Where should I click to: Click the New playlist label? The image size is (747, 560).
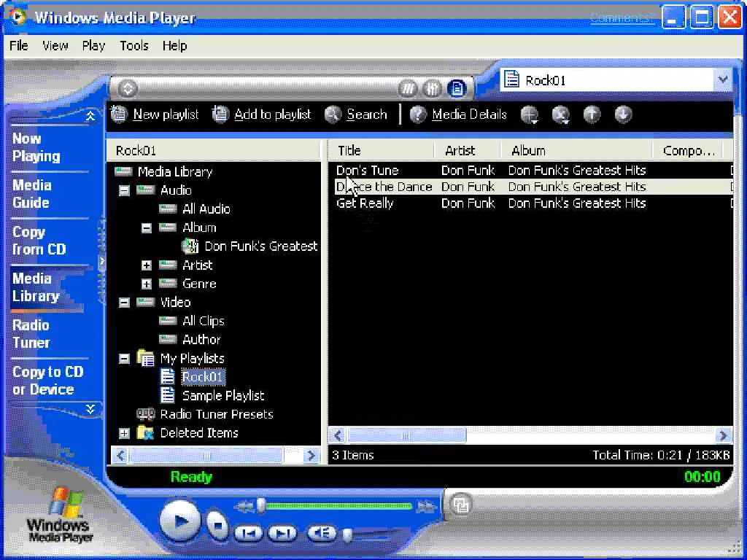[166, 114]
